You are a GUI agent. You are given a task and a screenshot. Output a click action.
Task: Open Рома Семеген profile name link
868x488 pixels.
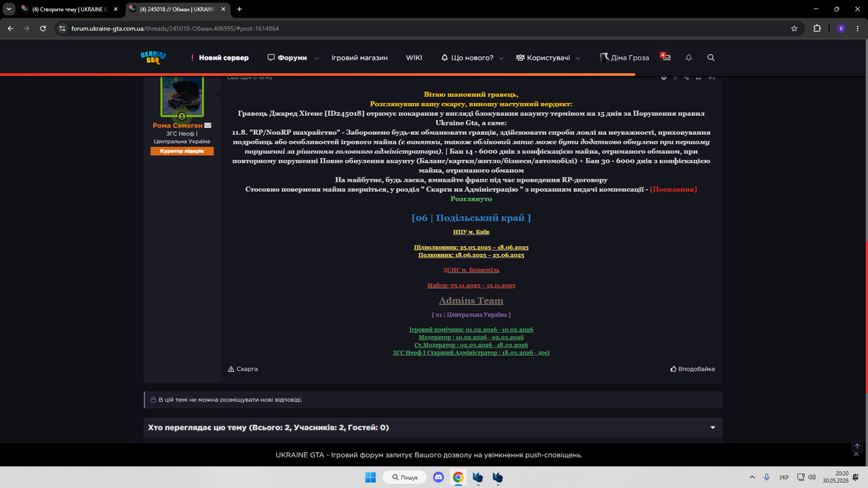[177, 125]
